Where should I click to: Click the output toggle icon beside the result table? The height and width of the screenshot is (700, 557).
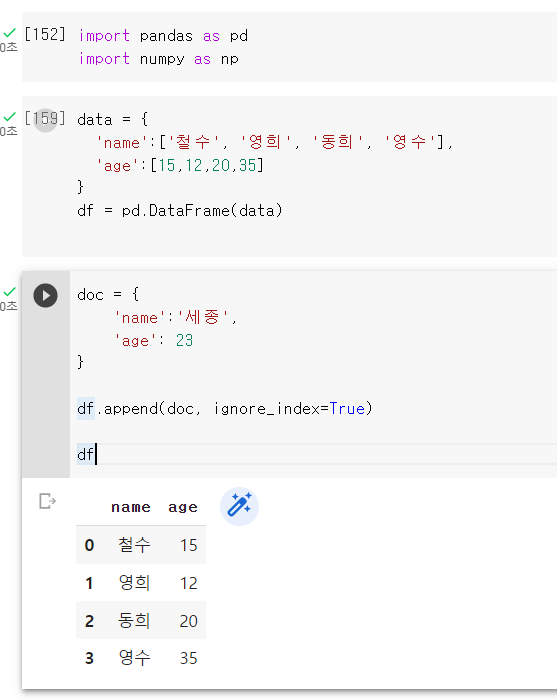[x=47, y=501]
